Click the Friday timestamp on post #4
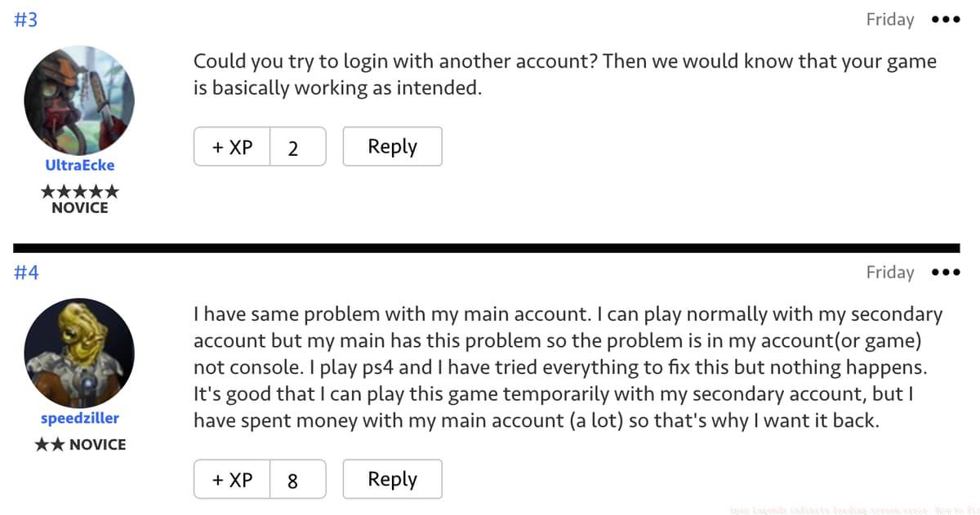 click(x=890, y=273)
